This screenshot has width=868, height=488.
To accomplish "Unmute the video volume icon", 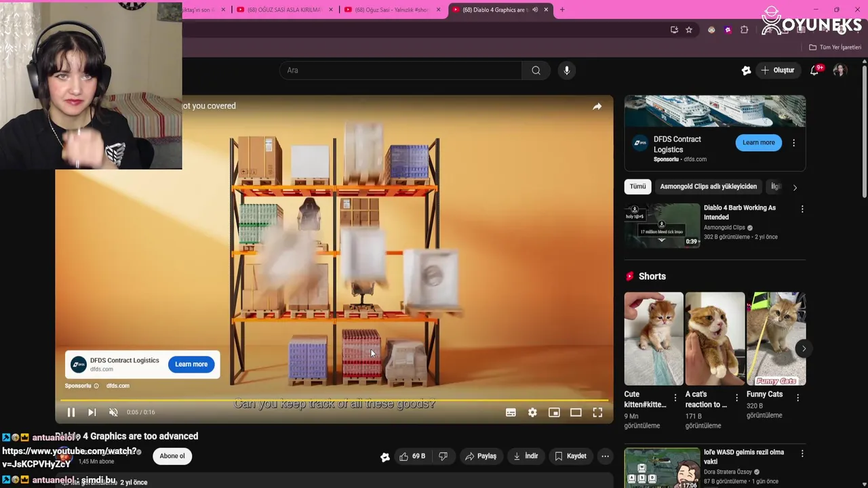I will coord(113,412).
